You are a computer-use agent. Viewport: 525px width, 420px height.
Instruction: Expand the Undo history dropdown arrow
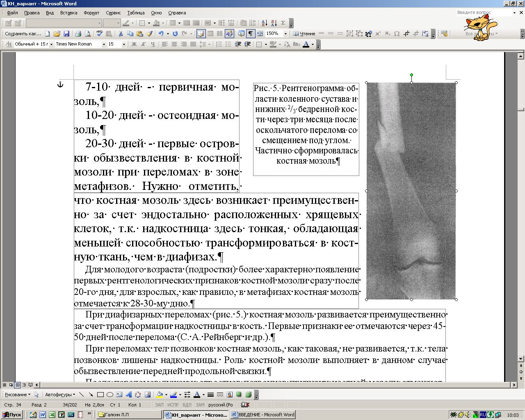point(168,34)
